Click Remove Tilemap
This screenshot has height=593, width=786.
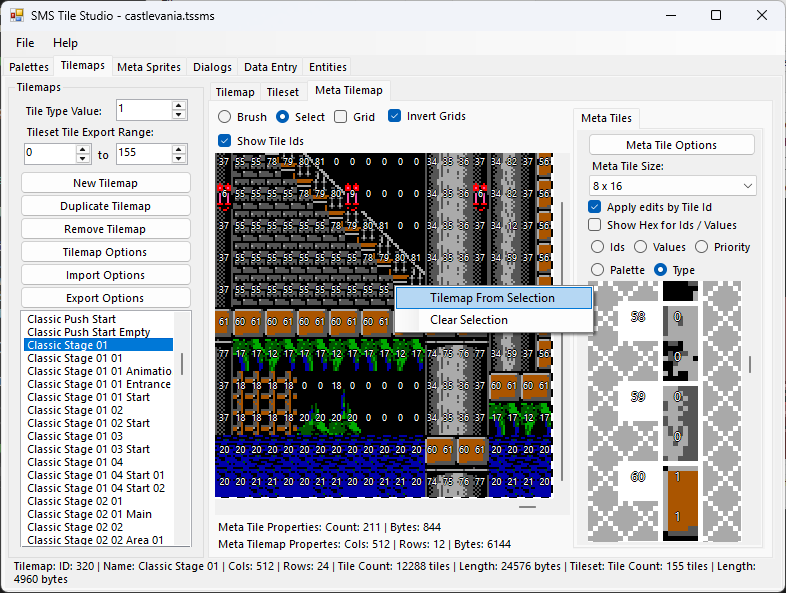click(106, 229)
